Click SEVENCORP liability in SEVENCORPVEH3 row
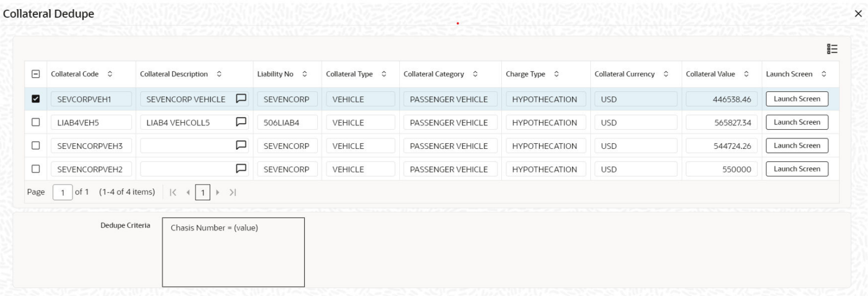This screenshot has width=868, height=297. click(287, 146)
